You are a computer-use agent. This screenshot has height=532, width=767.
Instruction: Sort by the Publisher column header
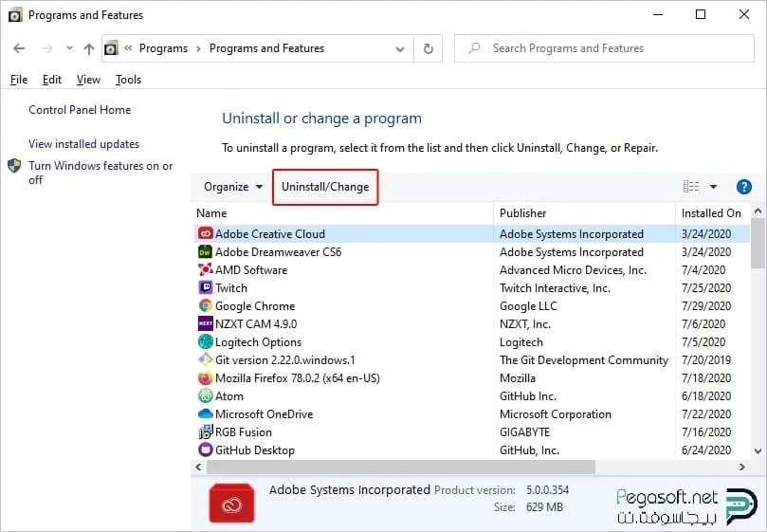pyautogui.click(x=584, y=213)
